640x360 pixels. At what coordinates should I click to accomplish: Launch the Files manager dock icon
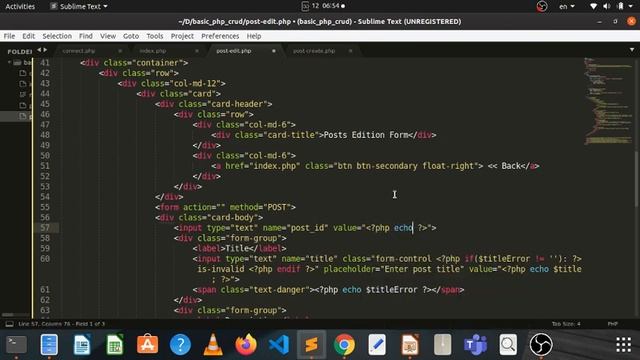coord(49,344)
